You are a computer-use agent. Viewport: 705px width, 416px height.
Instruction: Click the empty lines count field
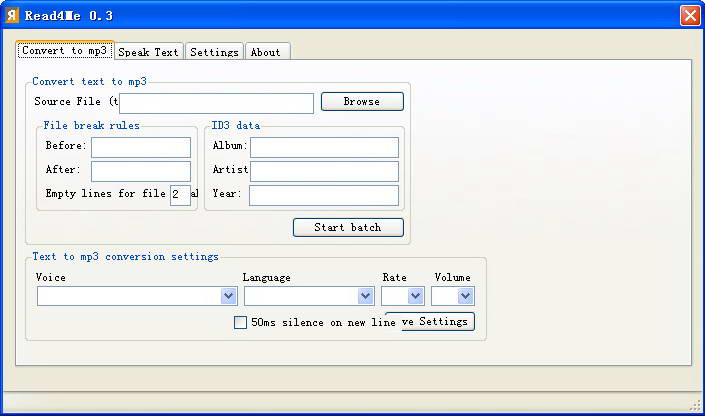pyautogui.click(x=180, y=195)
